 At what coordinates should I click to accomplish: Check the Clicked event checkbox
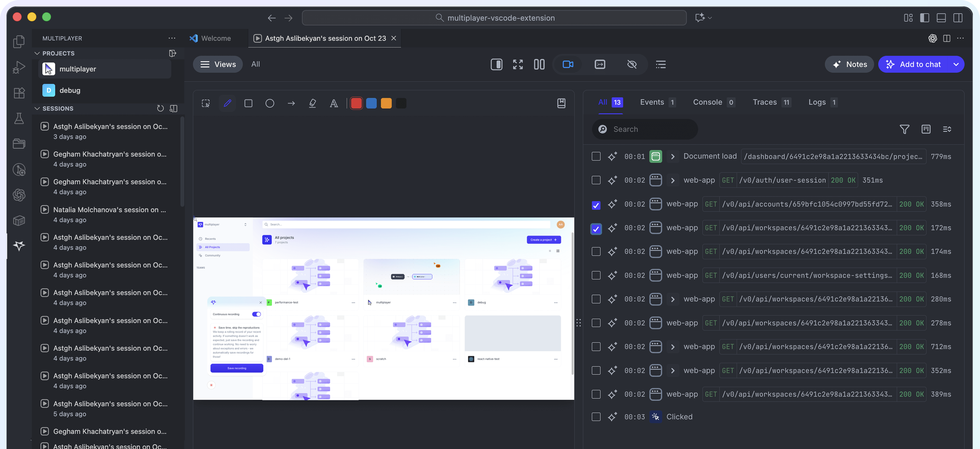(596, 417)
